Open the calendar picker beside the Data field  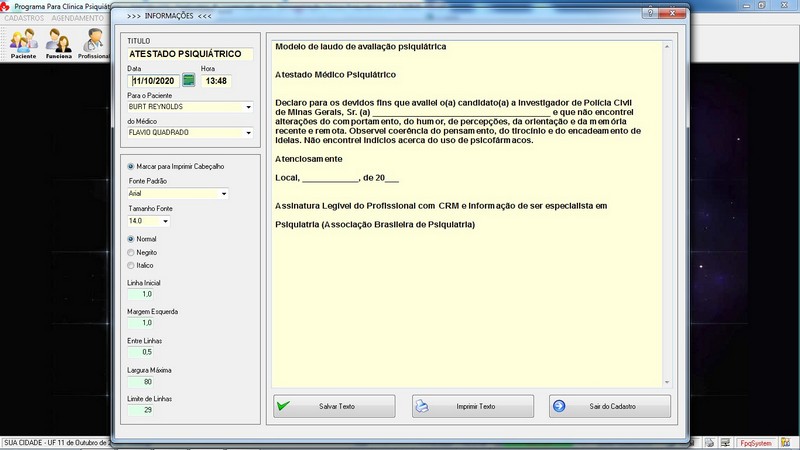[x=188, y=81]
